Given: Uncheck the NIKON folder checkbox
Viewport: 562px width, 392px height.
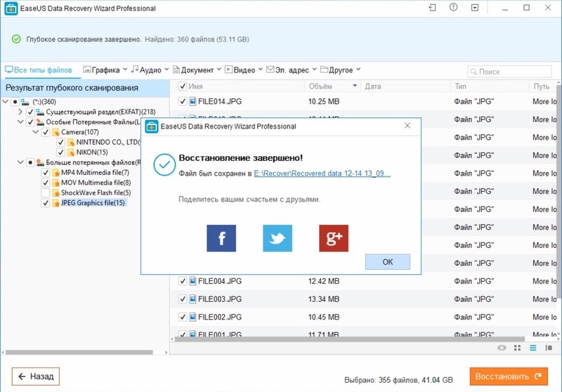Looking at the screenshot, I should pos(60,152).
